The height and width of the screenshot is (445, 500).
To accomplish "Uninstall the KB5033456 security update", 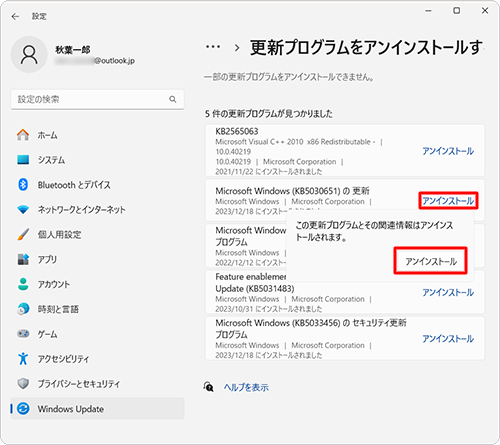I will (448, 339).
